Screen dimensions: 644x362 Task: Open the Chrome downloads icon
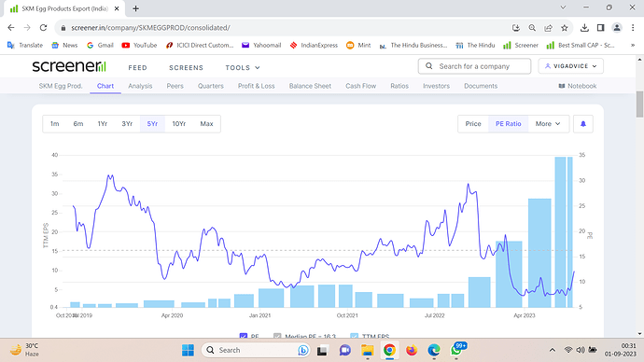[x=584, y=28]
